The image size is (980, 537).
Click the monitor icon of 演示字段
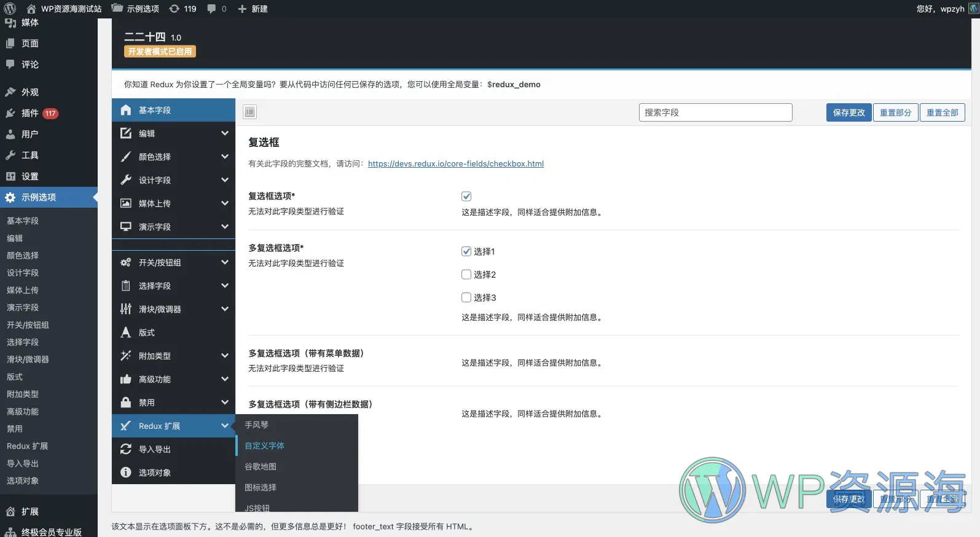(x=126, y=227)
